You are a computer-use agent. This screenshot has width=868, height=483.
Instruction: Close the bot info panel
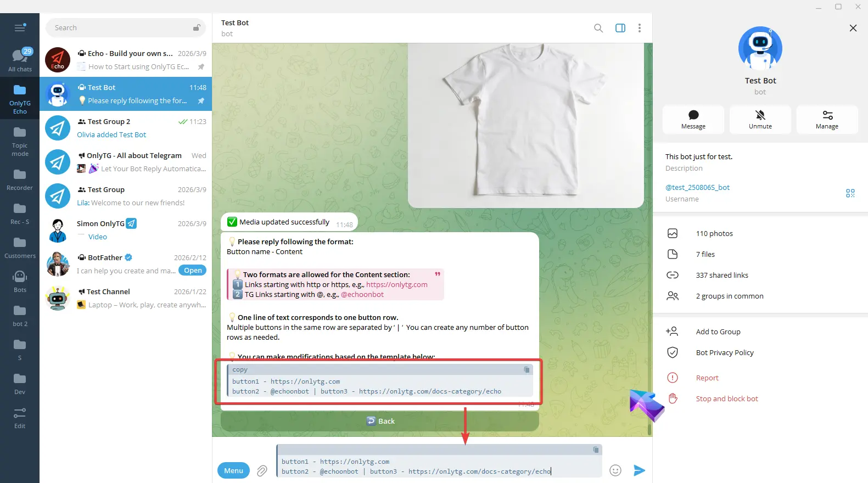click(x=853, y=28)
